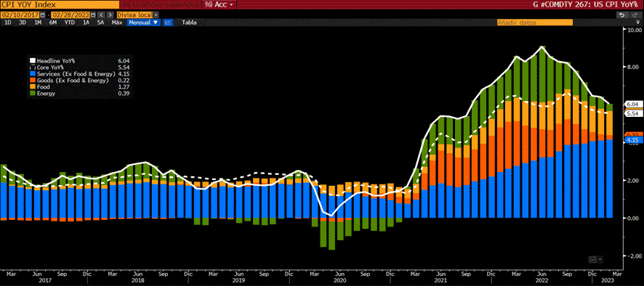Step back with the left arrow
The height and width of the screenshot is (286, 644).
[x=100, y=15]
